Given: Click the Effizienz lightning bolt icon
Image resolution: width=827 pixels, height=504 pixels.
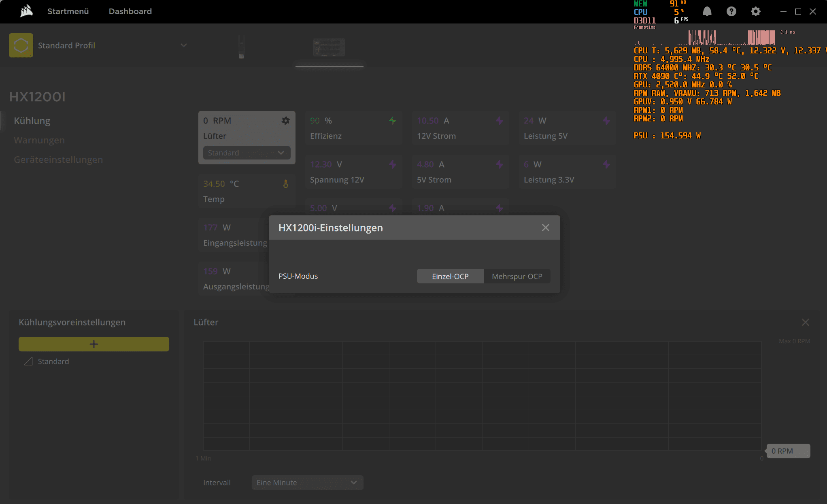Looking at the screenshot, I should click(x=392, y=121).
